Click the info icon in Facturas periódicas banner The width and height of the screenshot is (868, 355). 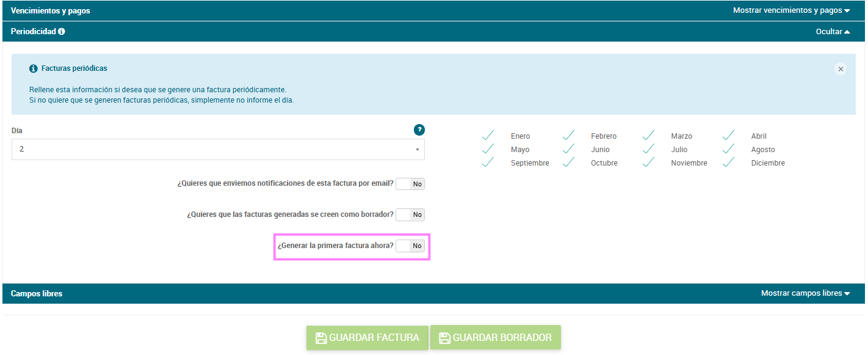[34, 69]
